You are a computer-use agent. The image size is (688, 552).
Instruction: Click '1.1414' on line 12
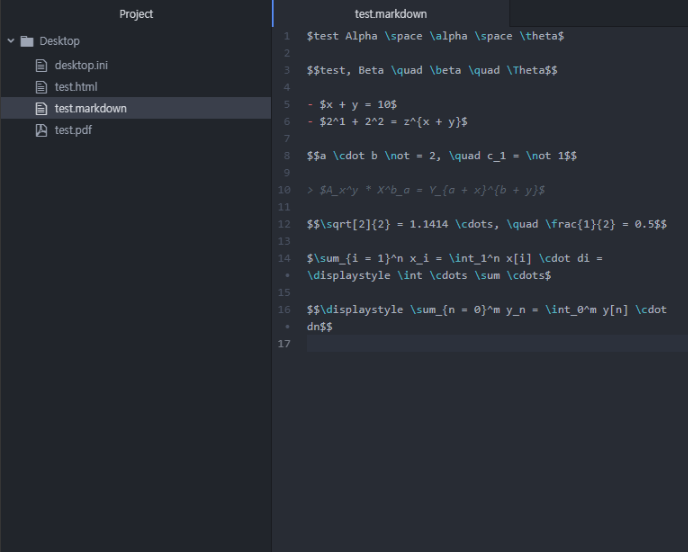pyautogui.click(x=429, y=224)
